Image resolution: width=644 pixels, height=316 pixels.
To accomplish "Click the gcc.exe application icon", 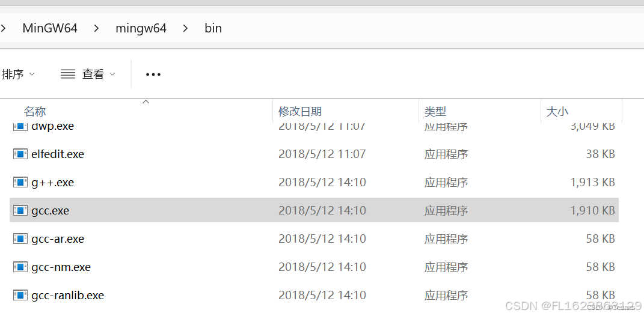I will click(x=20, y=210).
